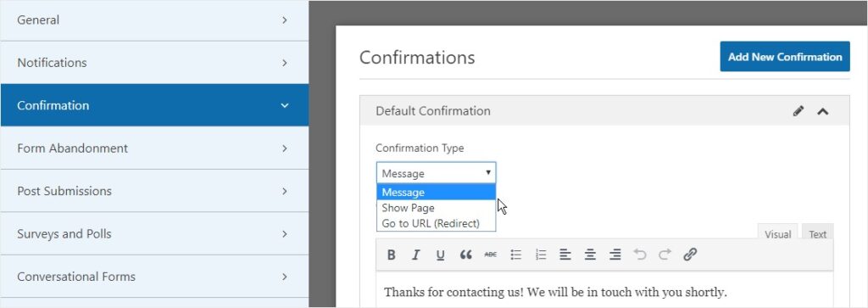The height and width of the screenshot is (308, 868).
Task: Create a numbered list
Action: [x=541, y=255]
